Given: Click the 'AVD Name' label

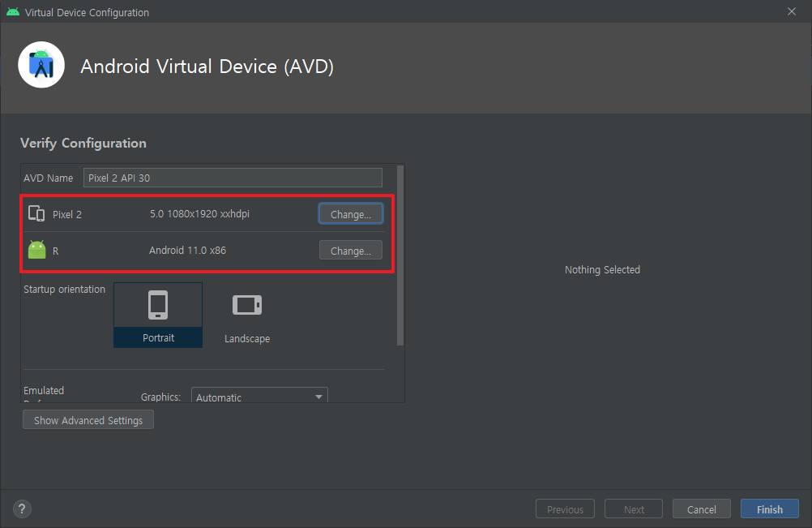Looking at the screenshot, I should 48,178.
